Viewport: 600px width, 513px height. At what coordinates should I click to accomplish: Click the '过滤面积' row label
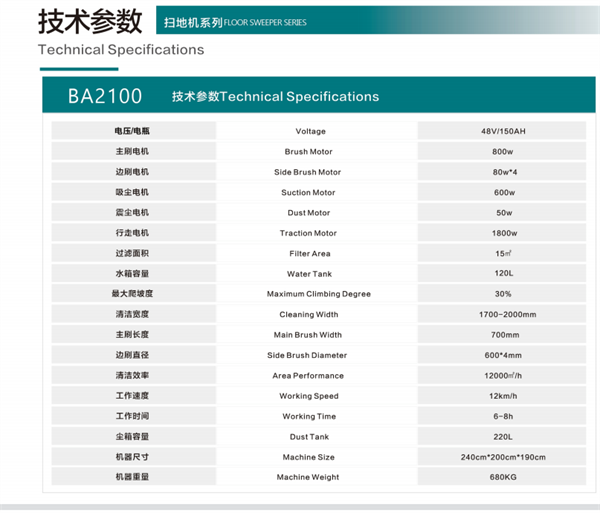click(132, 253)
